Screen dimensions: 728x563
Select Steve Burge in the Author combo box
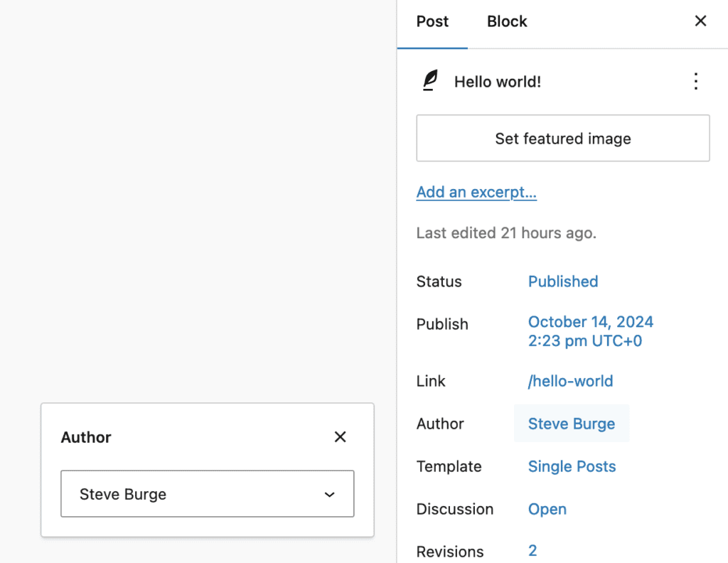click(x=207, y=494)
